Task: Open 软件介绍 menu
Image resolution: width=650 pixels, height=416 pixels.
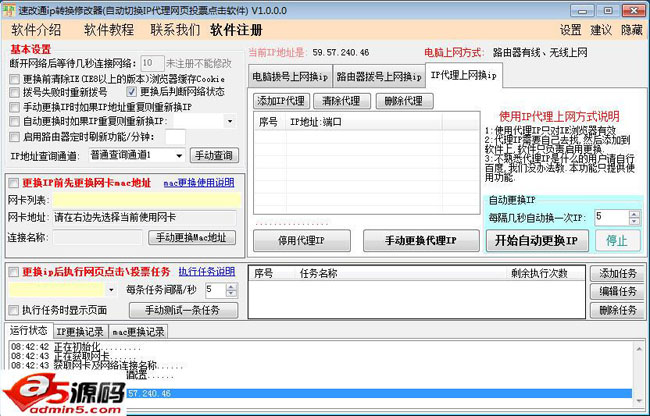Action: tap(36, 30)
